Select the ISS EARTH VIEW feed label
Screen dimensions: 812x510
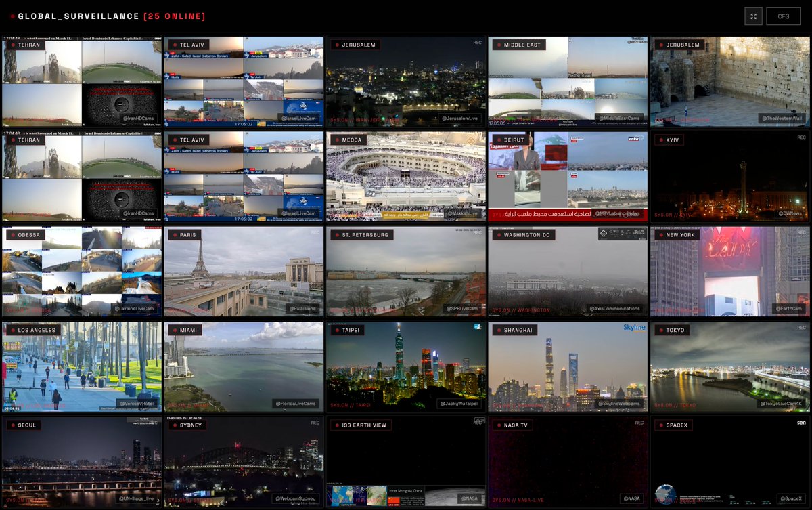pos(361,425)
